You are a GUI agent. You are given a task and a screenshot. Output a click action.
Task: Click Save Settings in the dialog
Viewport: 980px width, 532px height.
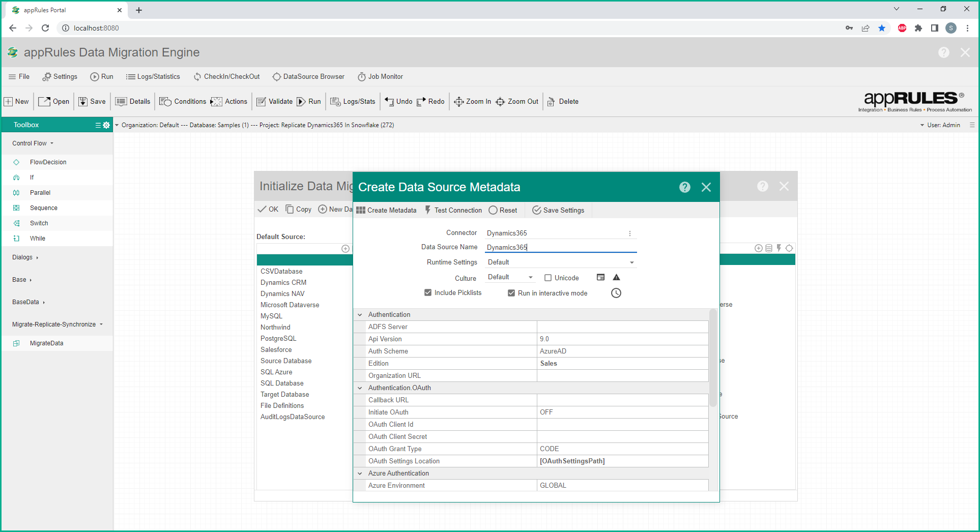tap(558, 210)
